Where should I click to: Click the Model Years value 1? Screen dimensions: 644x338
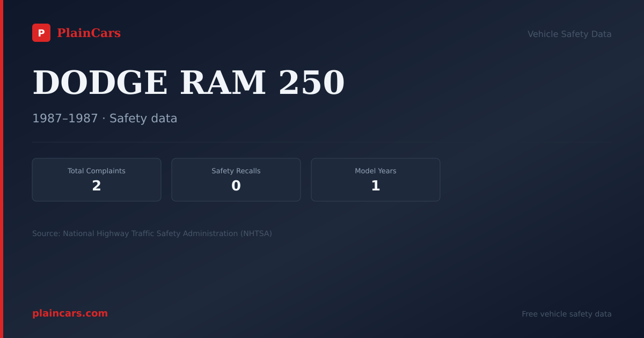[376, 186]
